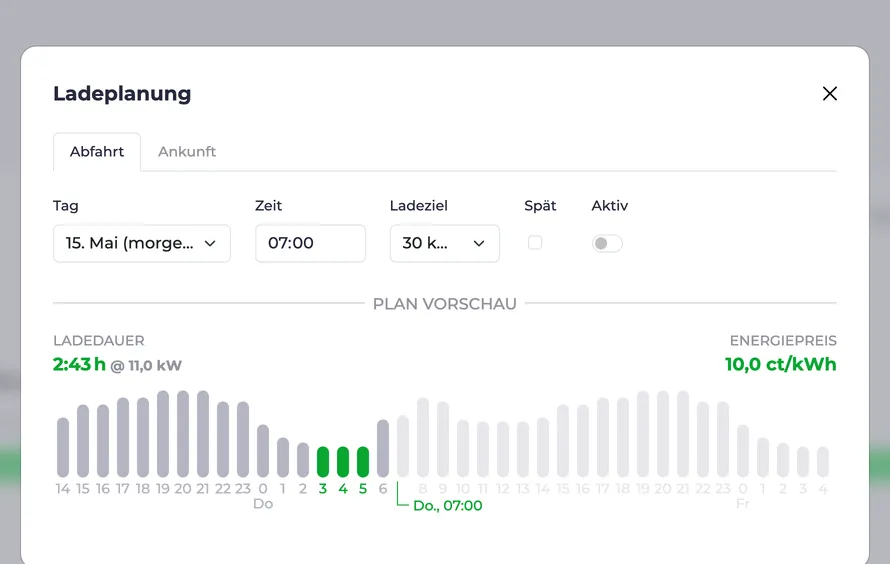Screen dimensions: 890x564
Task: Close the Ladeplanung dialog with the X
Action: [x=829, y=94]
